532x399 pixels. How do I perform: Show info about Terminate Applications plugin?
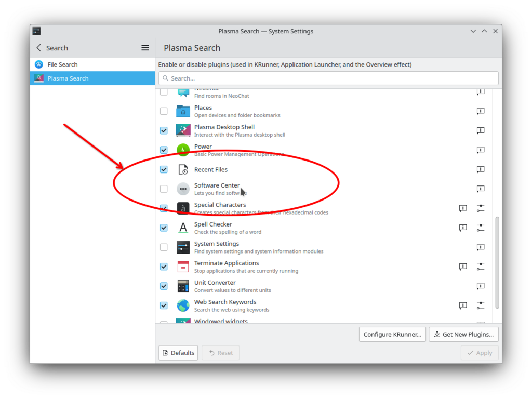463,267
